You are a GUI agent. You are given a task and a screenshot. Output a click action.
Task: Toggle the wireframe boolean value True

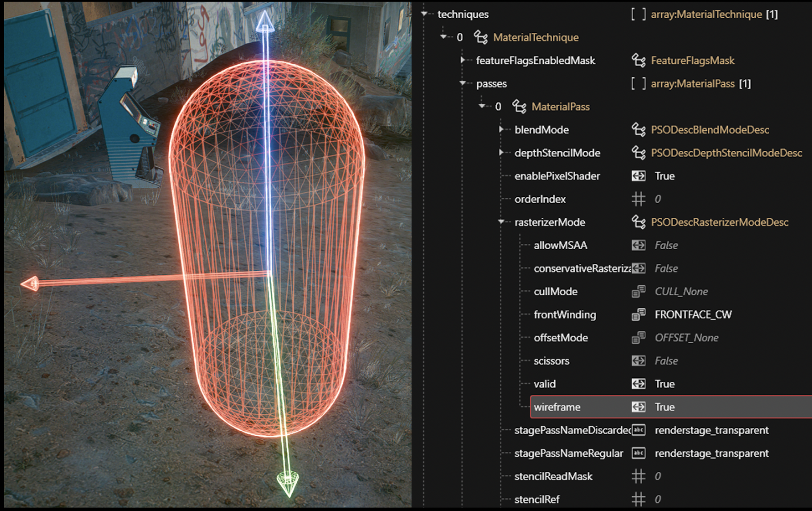tap(664, 407)
